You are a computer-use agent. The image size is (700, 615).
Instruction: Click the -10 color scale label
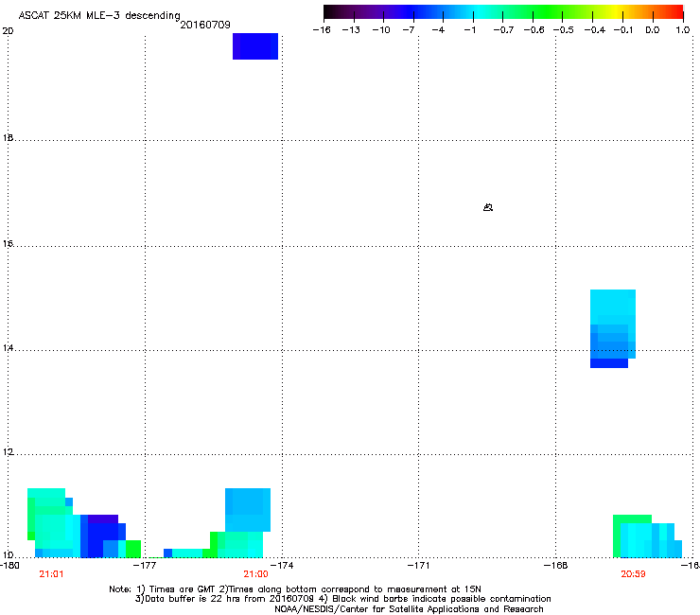point(381,30)
